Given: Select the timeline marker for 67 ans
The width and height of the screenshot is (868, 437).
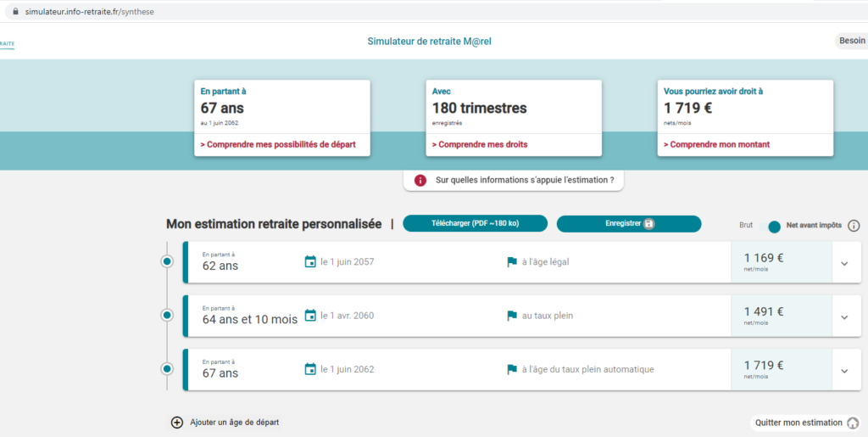Looking at the screenshot, I should pyautogui.click(x=167, y=368).
